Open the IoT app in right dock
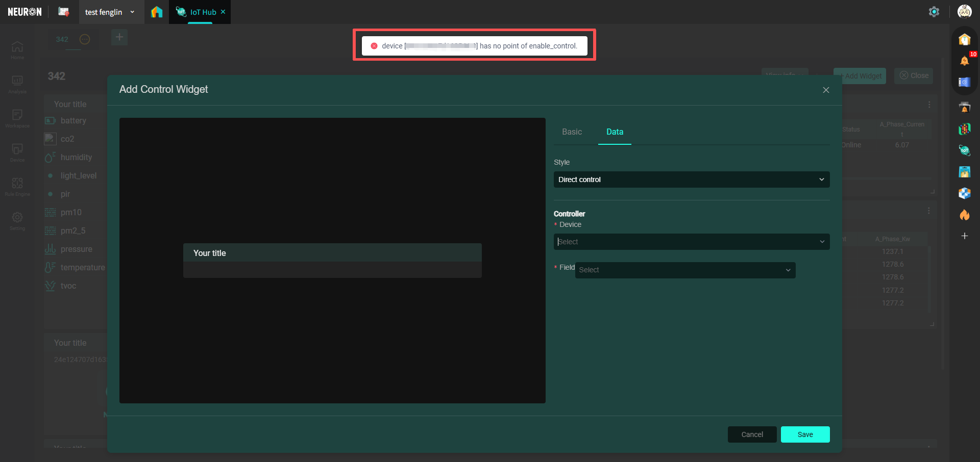 pyautogui.click(x=964, y=150)
